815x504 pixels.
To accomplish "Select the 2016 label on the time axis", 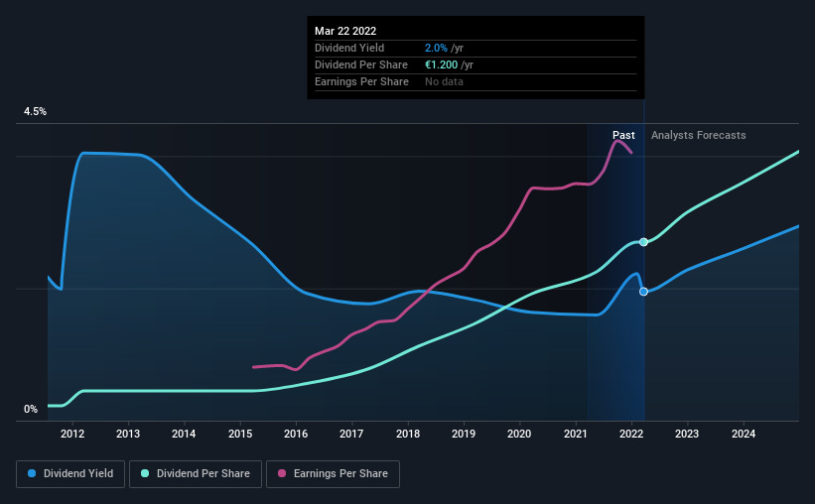I will [296, 434].
